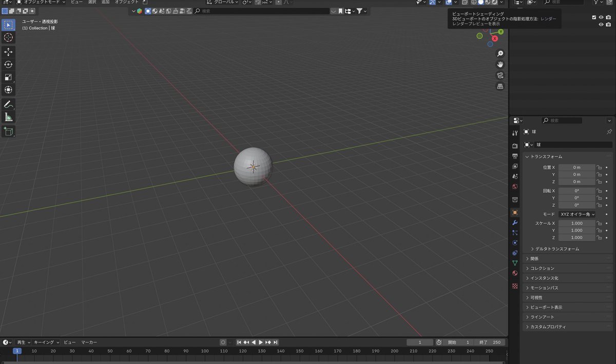
Task: Open the Physics properties tab
Action: coord(515,242)
